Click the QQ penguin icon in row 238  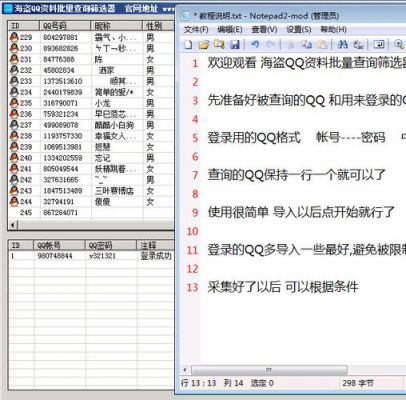click(x=14, y=135)
